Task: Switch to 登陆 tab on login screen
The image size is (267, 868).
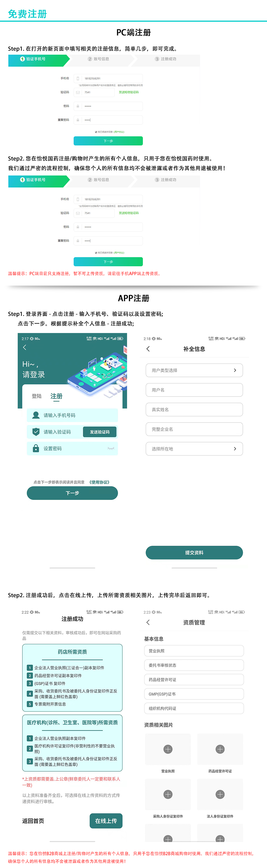Action: [36, 396]
